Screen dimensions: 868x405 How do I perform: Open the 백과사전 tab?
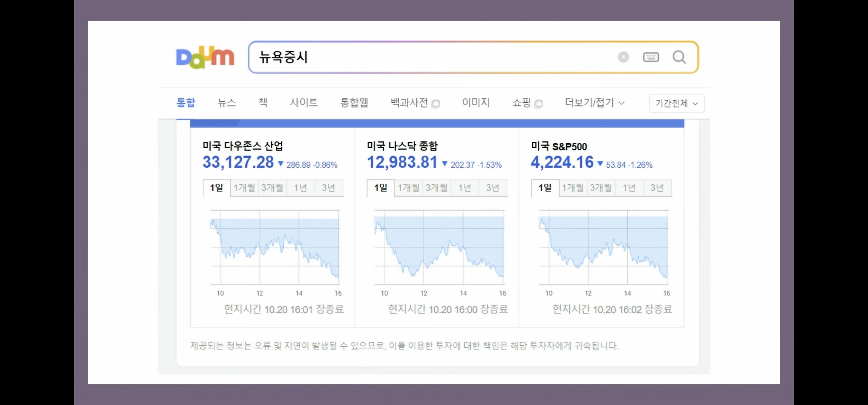pyautogui.click(x=409, y=102)
